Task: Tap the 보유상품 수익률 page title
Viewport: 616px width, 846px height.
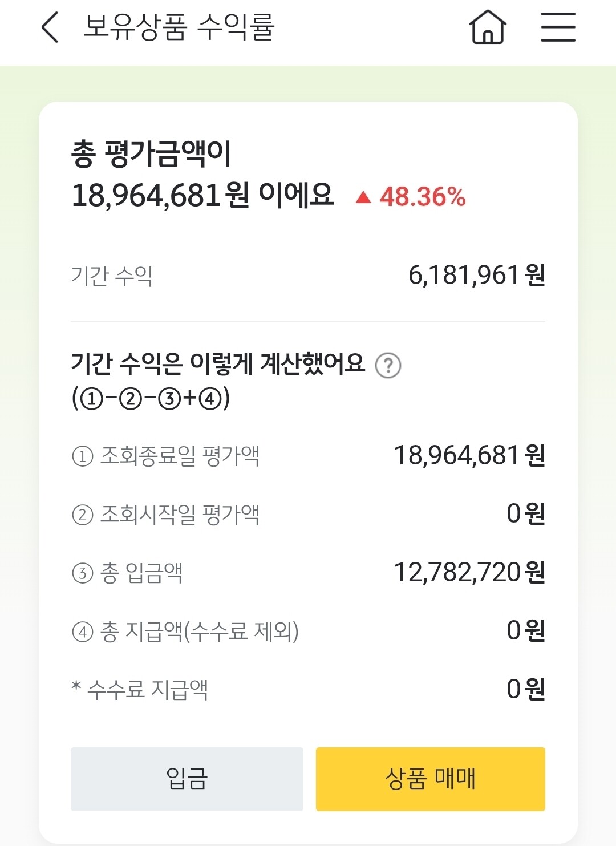Action: pyautogui.click(x=179, y=27)
